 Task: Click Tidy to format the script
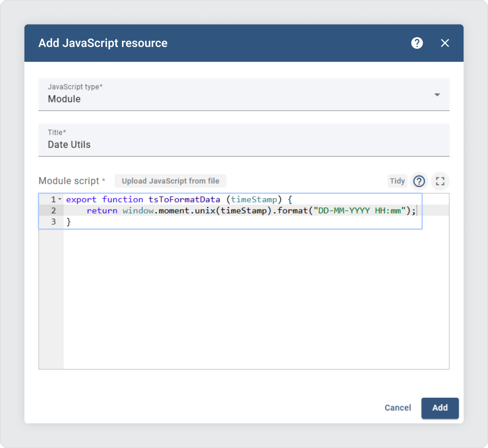(x=397, y=181)
